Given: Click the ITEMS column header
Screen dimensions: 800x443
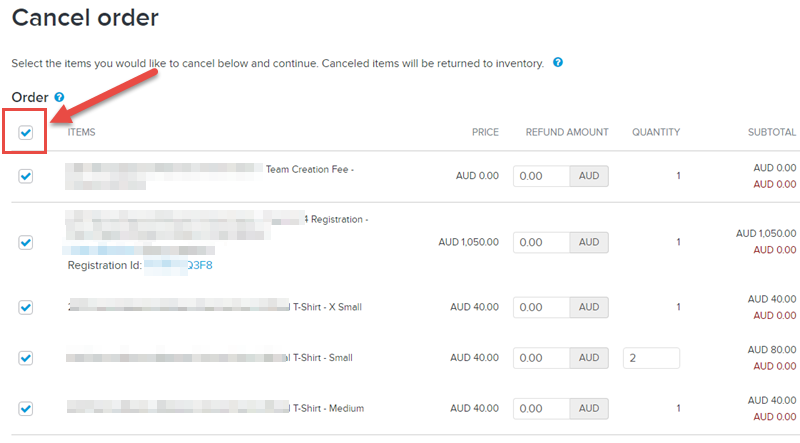Looking at the screenshot, I should pos(82,132).
